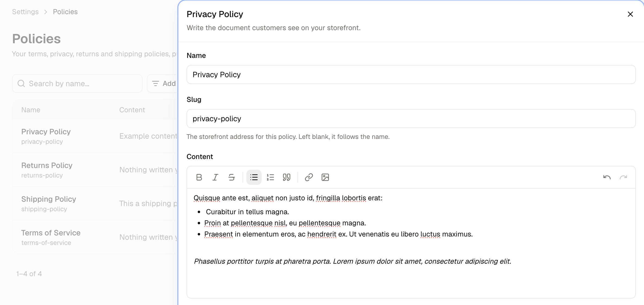This screenshot has height=305, width=644.
Task: Click the Content column header
Action: pos(132,110)
